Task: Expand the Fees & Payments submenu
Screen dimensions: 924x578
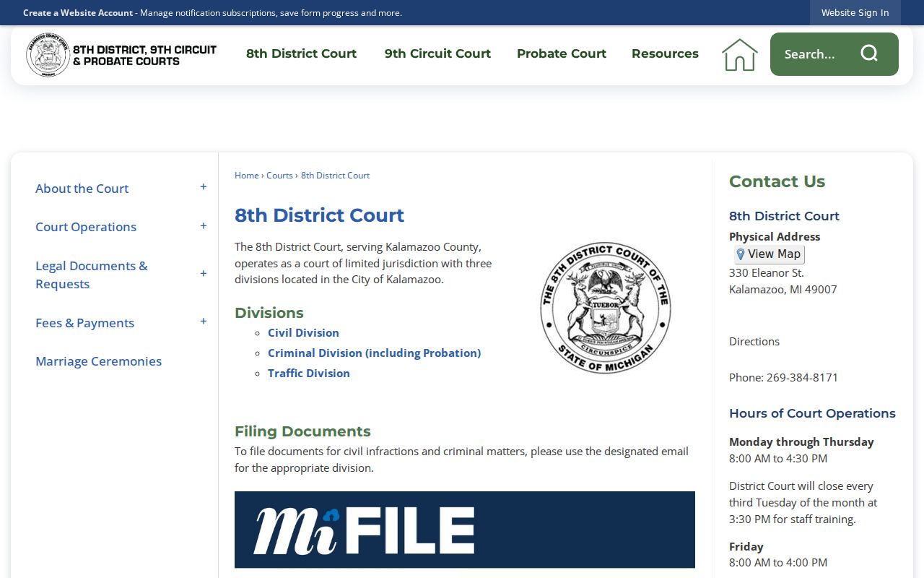Action: pos(204,322)
